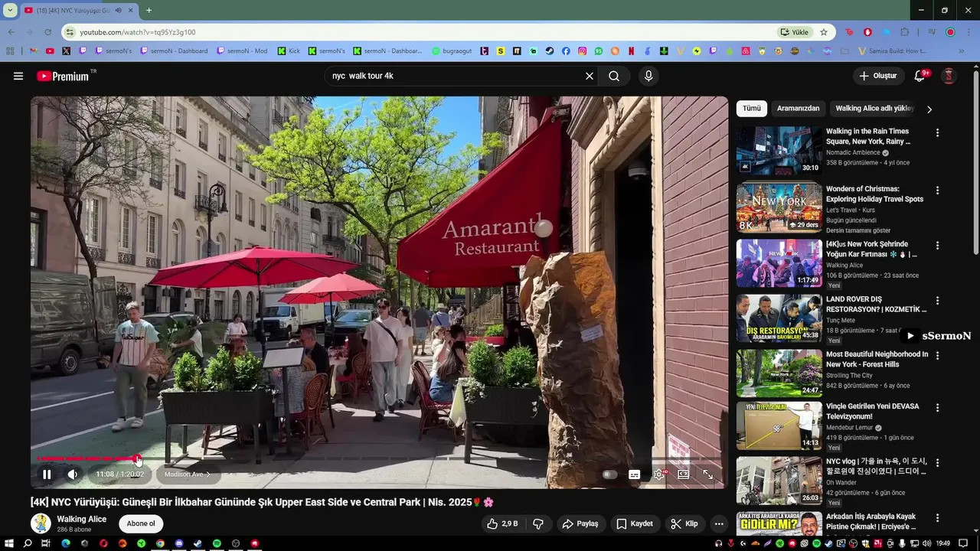Open a new Chrome tab
The image size is (980, 551).
click(x=149, y=10)
